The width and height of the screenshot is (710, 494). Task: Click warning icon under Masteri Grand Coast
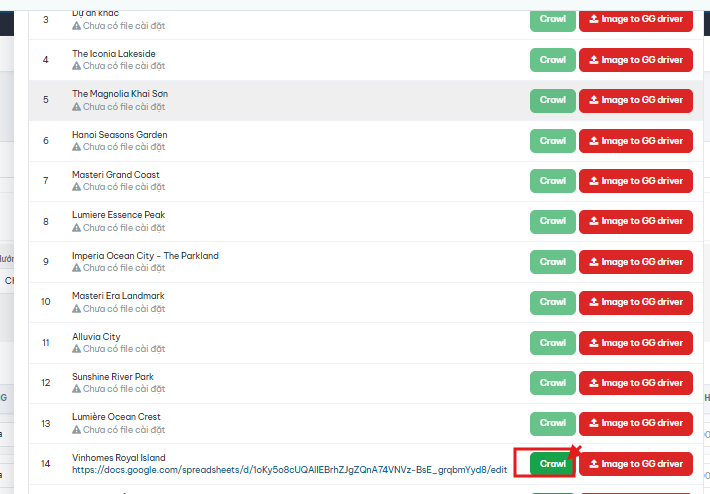click(x=77, y=187)
